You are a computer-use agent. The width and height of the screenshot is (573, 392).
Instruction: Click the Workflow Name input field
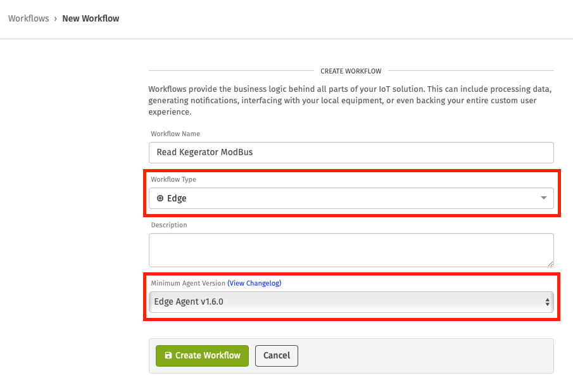pyautogui.click(x=351, y=153)
